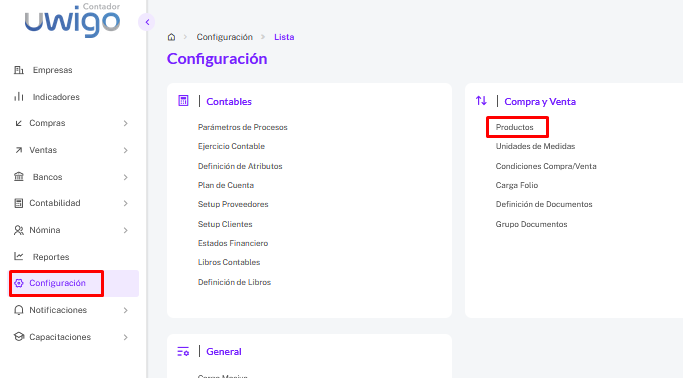This screenshot has width=683, height=378.
Task: Open the Productos link
Action: (514, 127)
